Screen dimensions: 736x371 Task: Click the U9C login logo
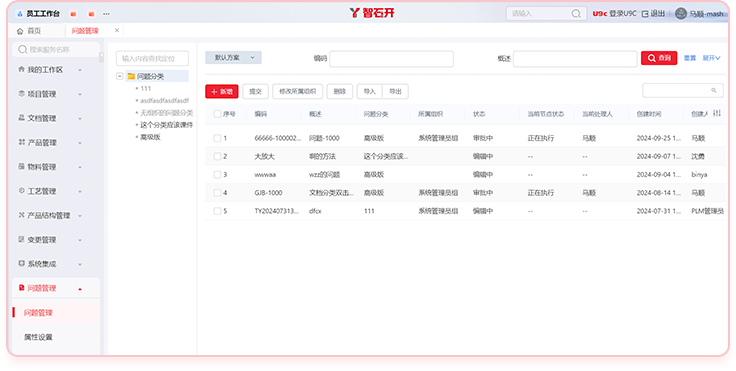[x=599, y=14]
